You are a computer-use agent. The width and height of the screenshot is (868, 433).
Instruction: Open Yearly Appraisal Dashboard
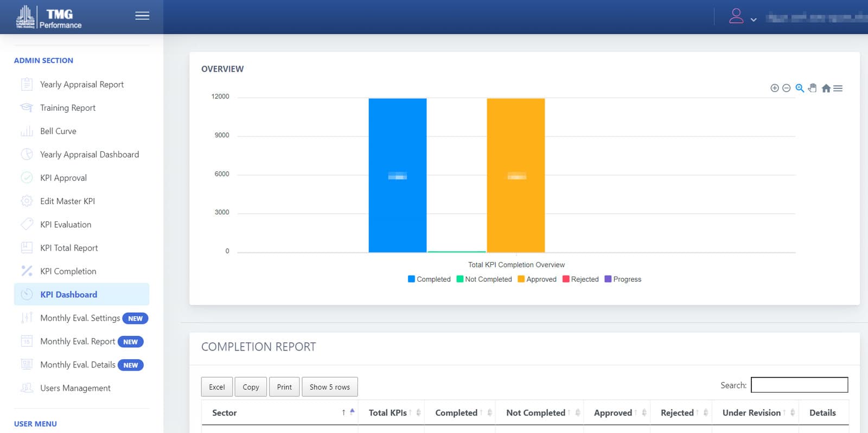(x=90, y=155)
